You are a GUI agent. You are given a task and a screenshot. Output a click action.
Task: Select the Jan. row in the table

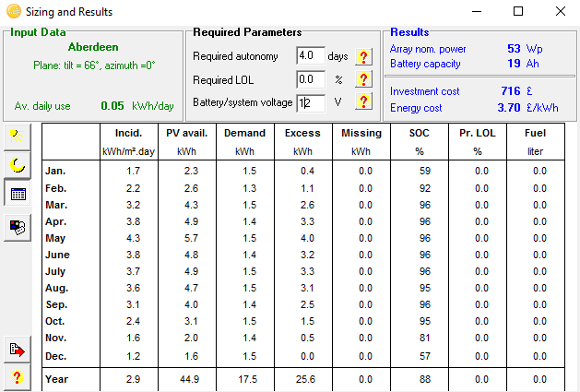click(56, 171)
